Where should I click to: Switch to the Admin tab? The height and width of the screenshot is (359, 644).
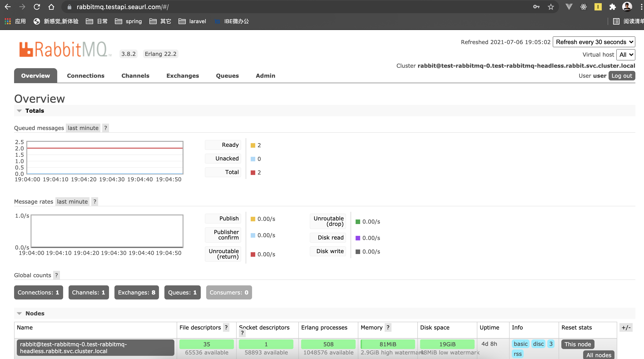[x=265, y=76]
